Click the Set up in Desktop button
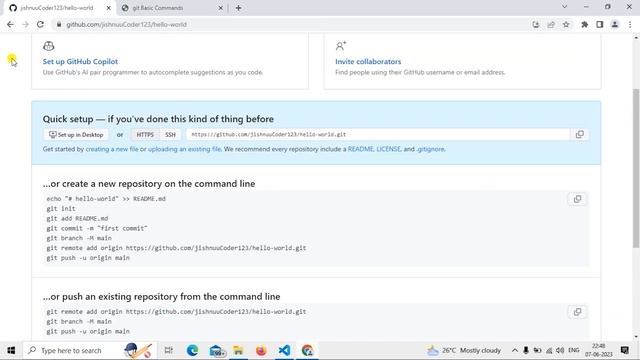The width and height of the screenshot is (640, 360). click(x=76, y=134)
